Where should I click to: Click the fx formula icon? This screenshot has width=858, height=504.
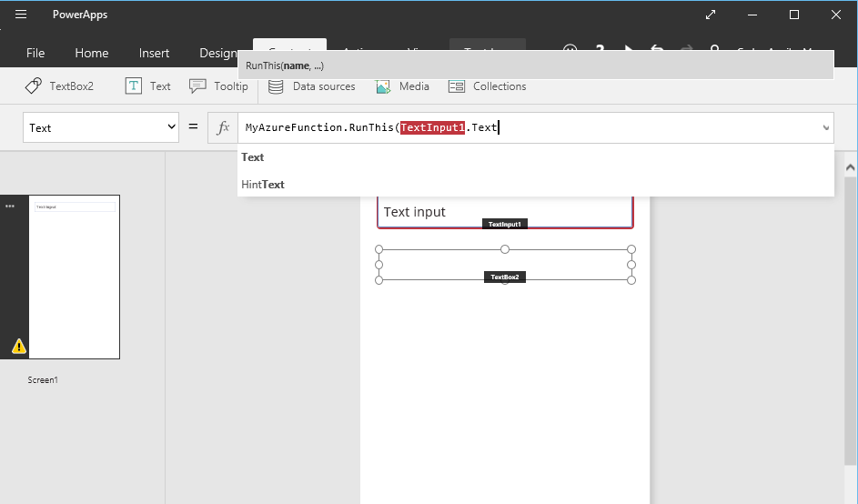[x=223, y=127]
